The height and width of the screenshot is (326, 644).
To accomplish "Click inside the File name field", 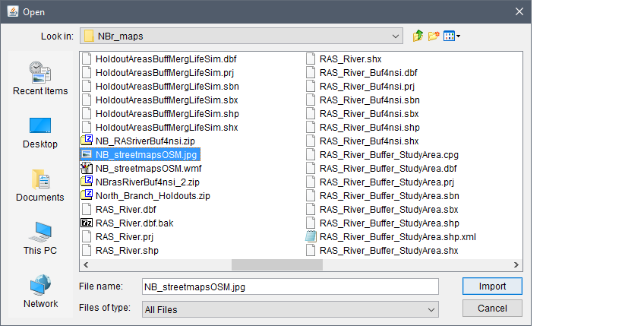I will [x=290, y=286].
